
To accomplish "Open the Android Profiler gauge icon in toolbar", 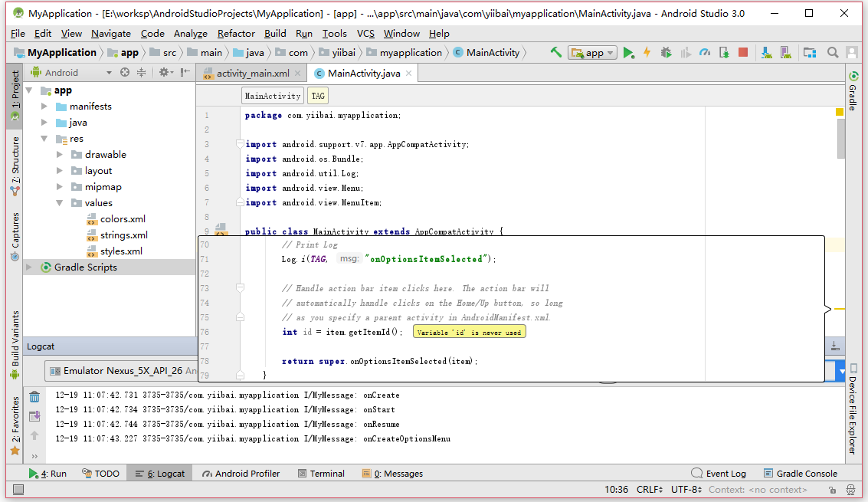I will (x=705, y=53).
